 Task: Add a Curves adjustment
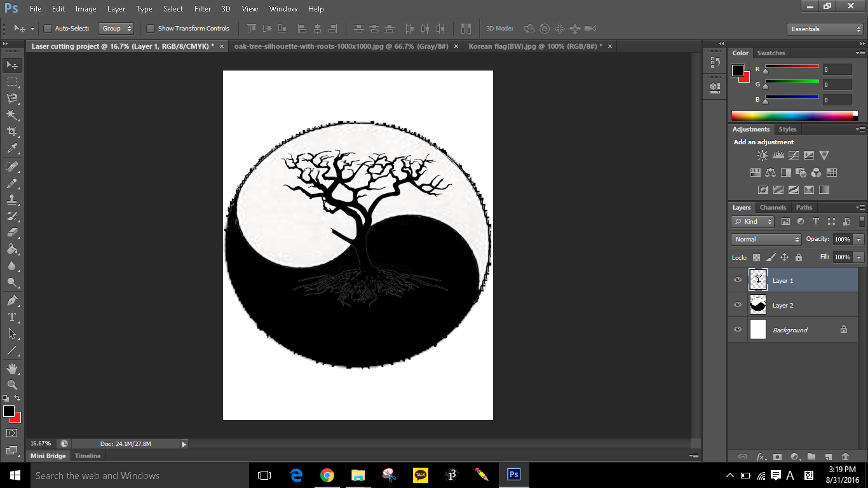click(794, 155)
